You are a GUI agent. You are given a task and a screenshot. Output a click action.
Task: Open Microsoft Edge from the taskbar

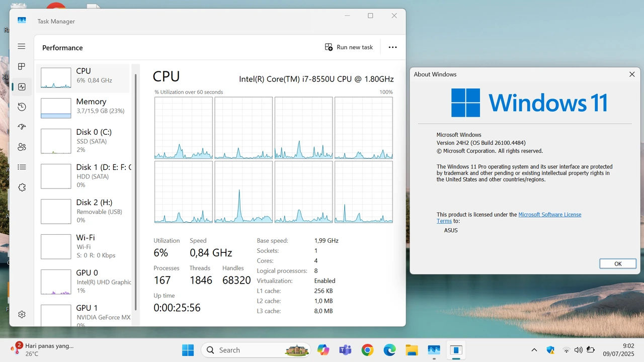click(x=389, y=350)
